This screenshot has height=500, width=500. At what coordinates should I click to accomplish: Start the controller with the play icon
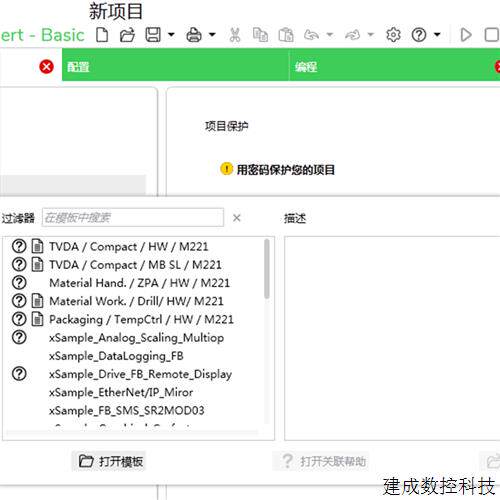466,35
